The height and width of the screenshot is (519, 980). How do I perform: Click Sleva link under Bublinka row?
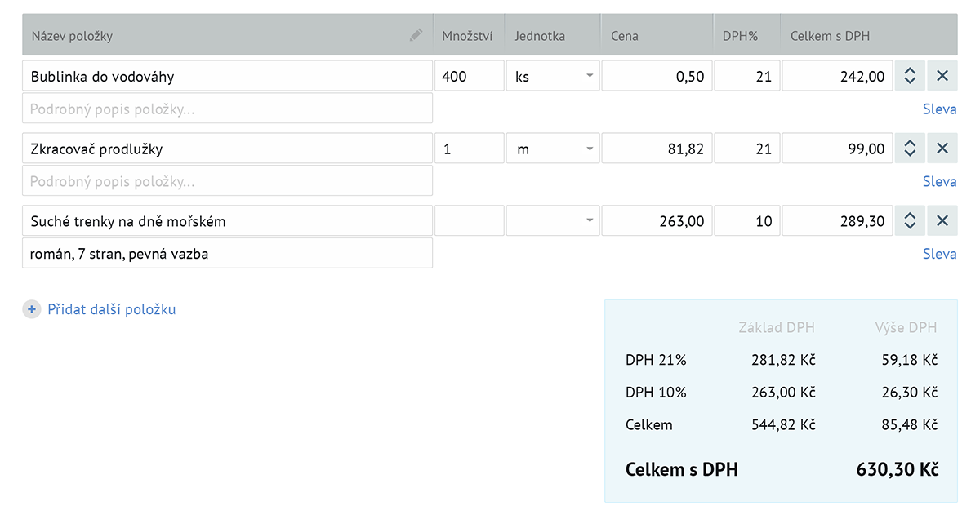click(x=939, y=109)
